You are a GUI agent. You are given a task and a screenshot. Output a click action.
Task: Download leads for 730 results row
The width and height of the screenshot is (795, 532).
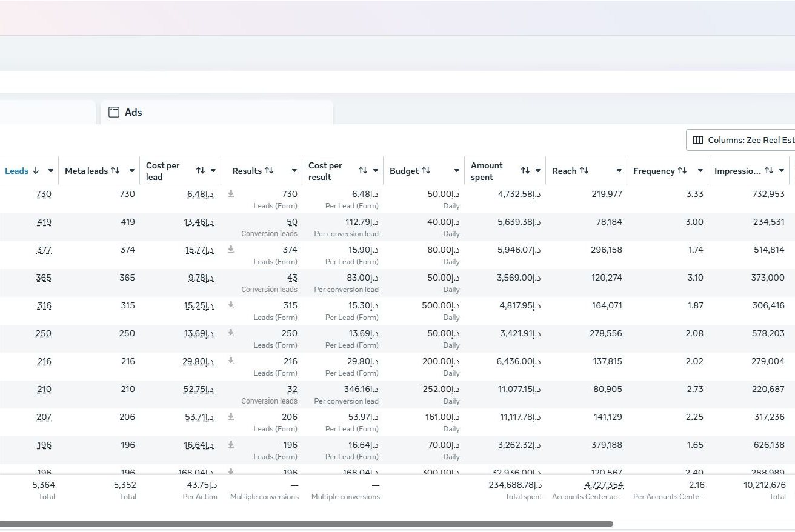[230, 194]
